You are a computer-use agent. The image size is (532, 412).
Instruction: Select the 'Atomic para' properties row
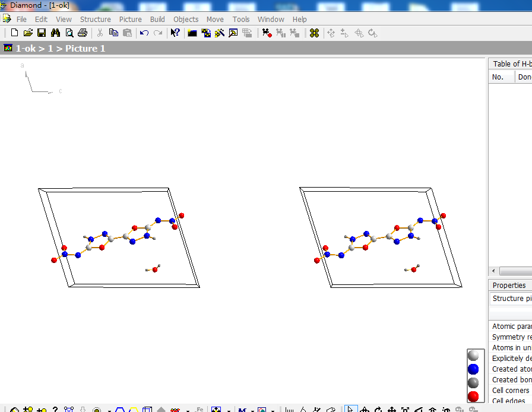[511, 326]
